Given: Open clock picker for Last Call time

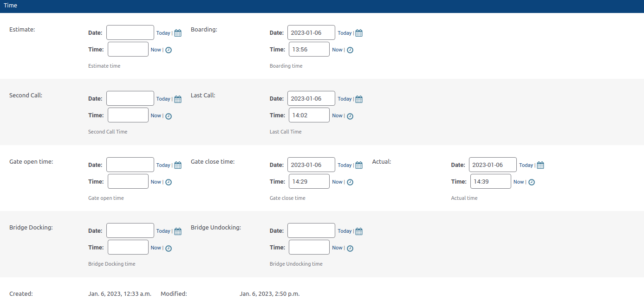Looking at the screenshot, I should 350,116.
